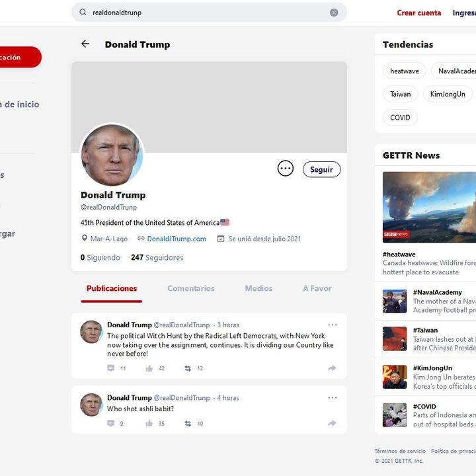Repost the Witch Hunt post

188,368
